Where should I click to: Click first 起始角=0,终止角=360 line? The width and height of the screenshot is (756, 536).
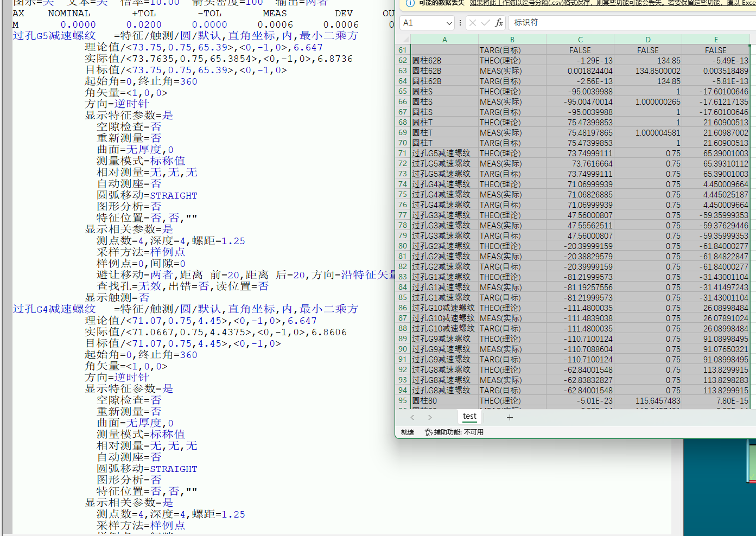[141, 81]
